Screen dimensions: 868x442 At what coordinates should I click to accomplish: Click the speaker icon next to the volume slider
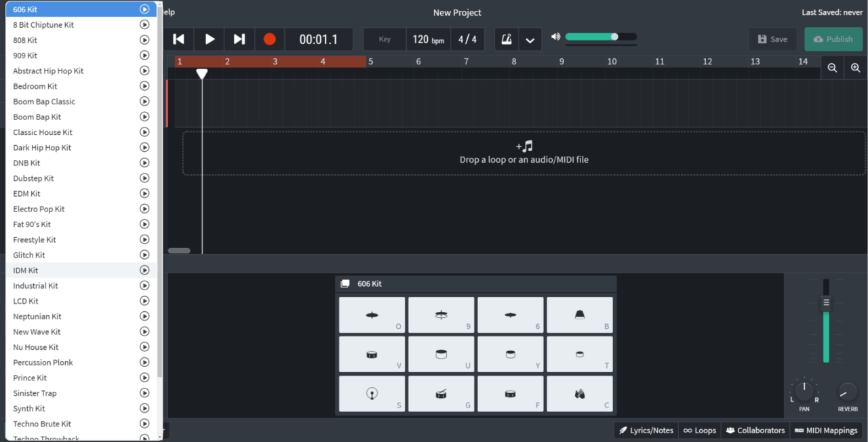click(555, 37)
